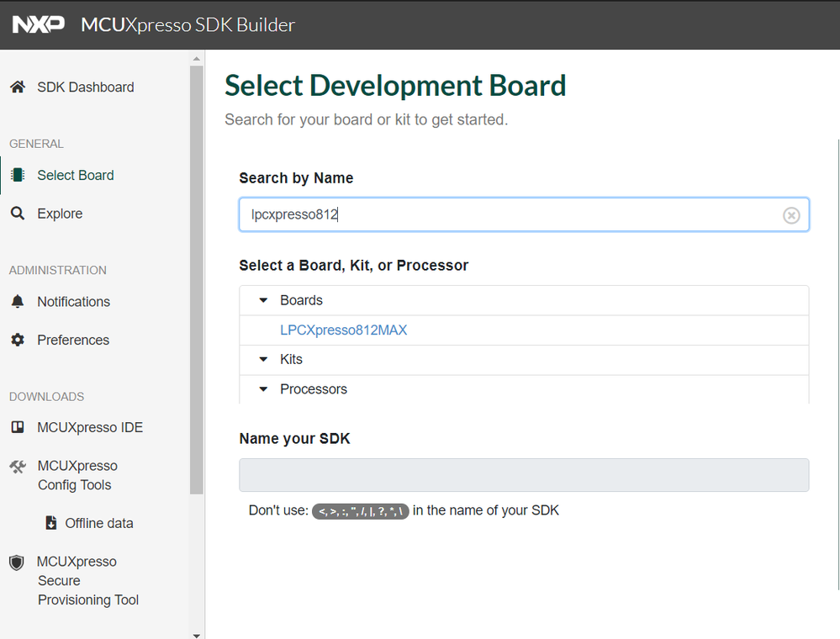Image resolution: width=840 pixels, height=639 pixels.
Task: Select the LPCXpresso812MAX board link
Action: click(343, 330)
